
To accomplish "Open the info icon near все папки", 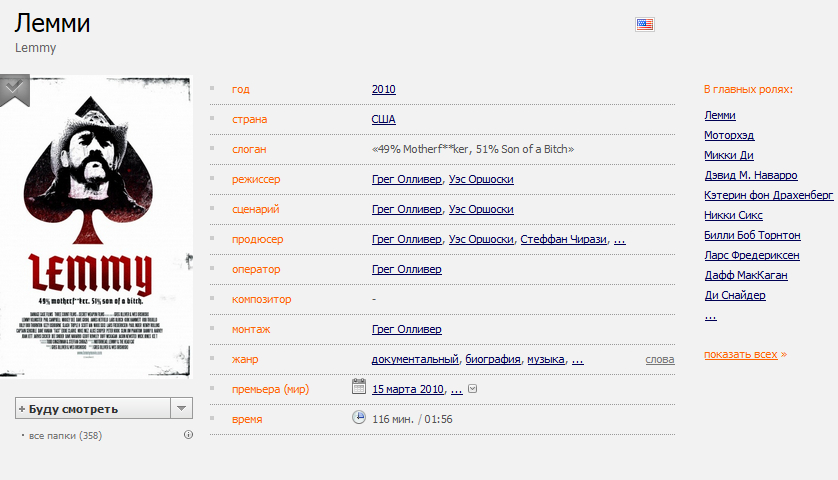I will pos(188,435).
